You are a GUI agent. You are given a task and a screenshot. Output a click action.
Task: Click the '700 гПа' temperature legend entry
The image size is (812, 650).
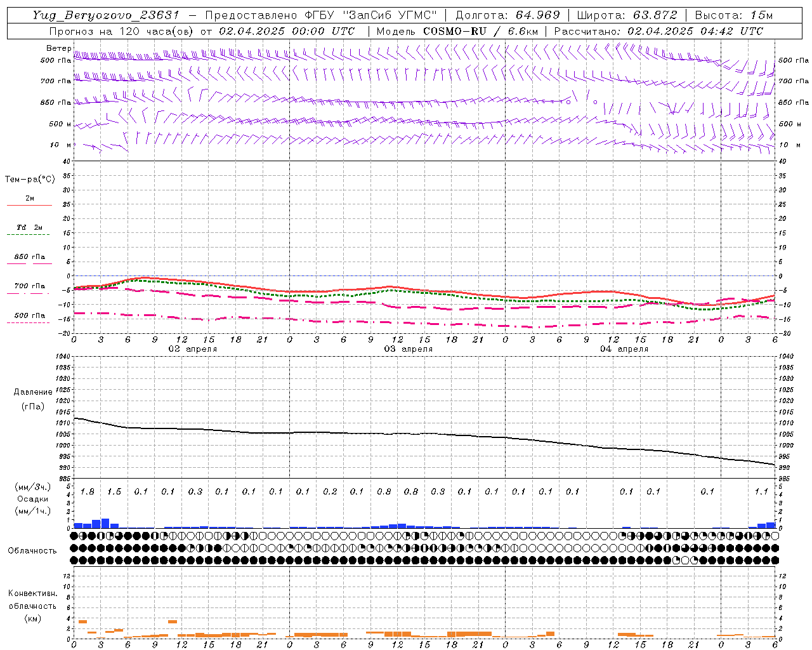(29, 286)
